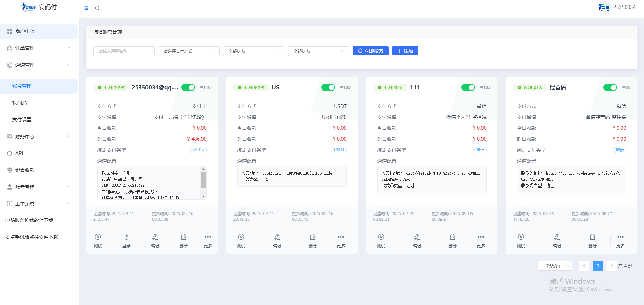
Task: Click scroll up arrow in #110 config box
Action: pyautogui.click(x=203, y=169)
